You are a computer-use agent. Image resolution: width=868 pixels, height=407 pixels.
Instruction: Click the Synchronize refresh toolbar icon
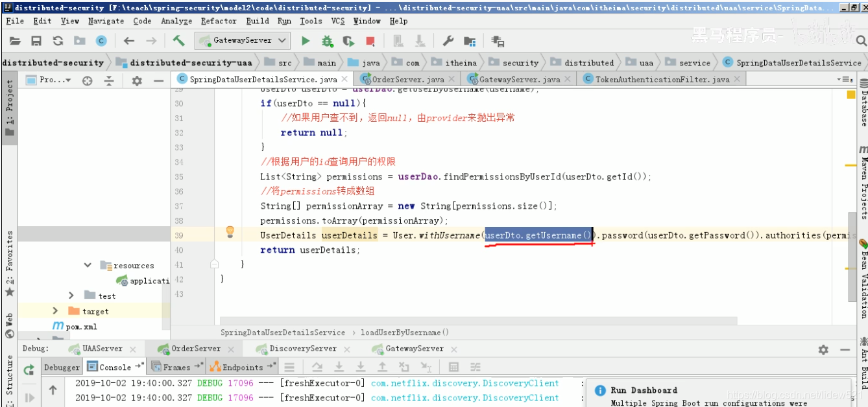(58, 41)
